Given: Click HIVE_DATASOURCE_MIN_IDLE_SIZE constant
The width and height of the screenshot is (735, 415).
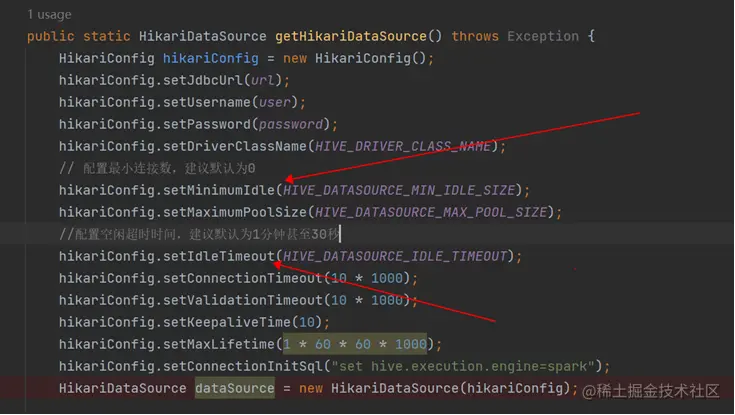Looking at the screenshot, I should click(399, 190).
